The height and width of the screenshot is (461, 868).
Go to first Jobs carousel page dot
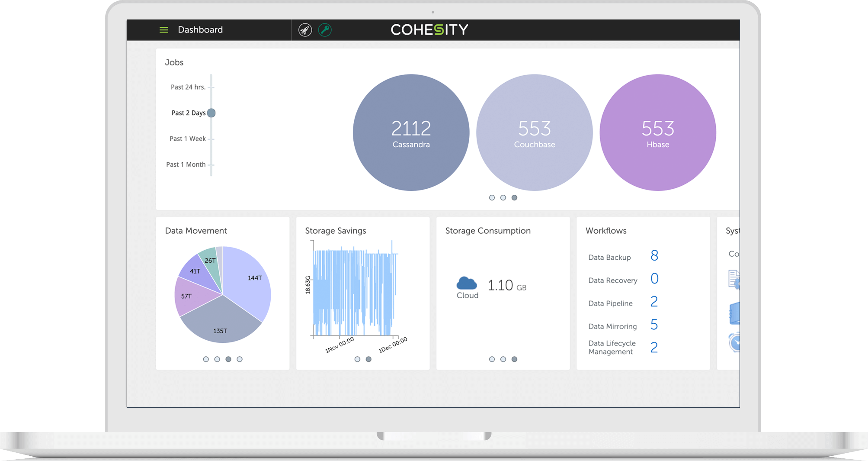[492, 197]
